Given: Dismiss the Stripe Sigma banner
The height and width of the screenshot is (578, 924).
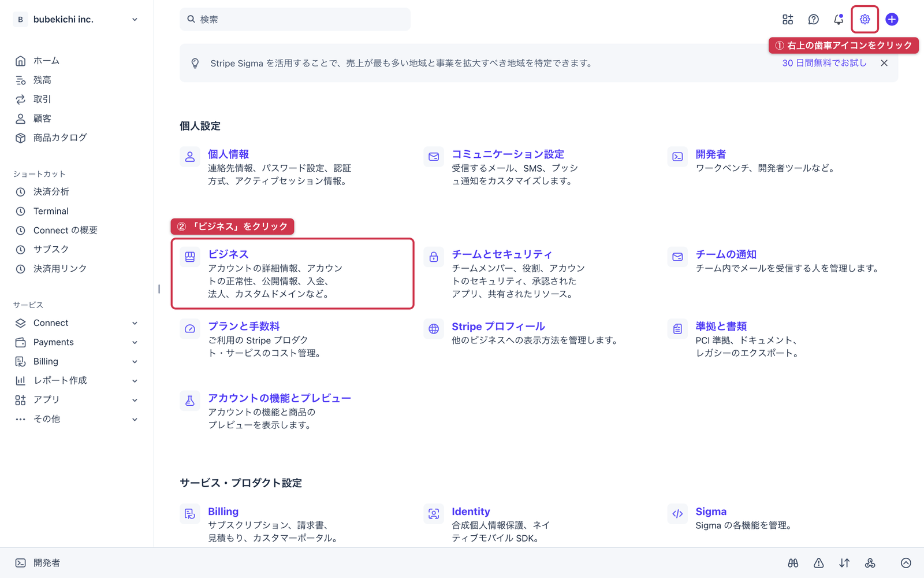Looking at the screenshot, I should (x=884, y=63).
